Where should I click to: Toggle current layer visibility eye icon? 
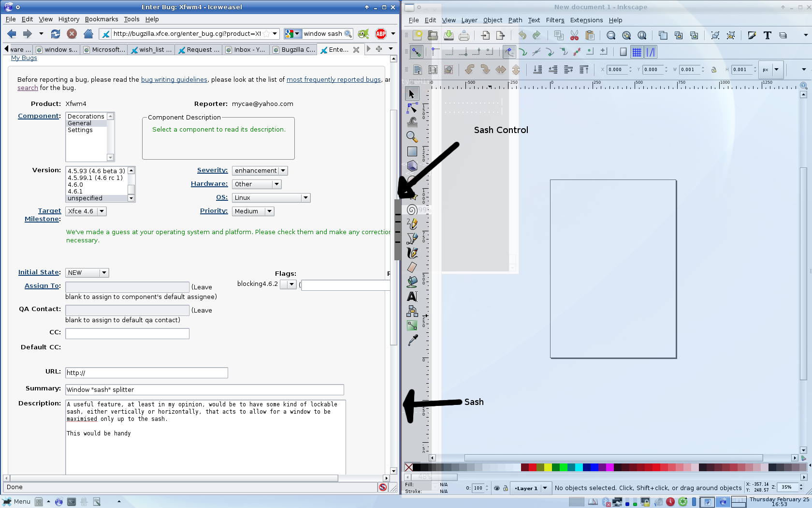[496, 488]
